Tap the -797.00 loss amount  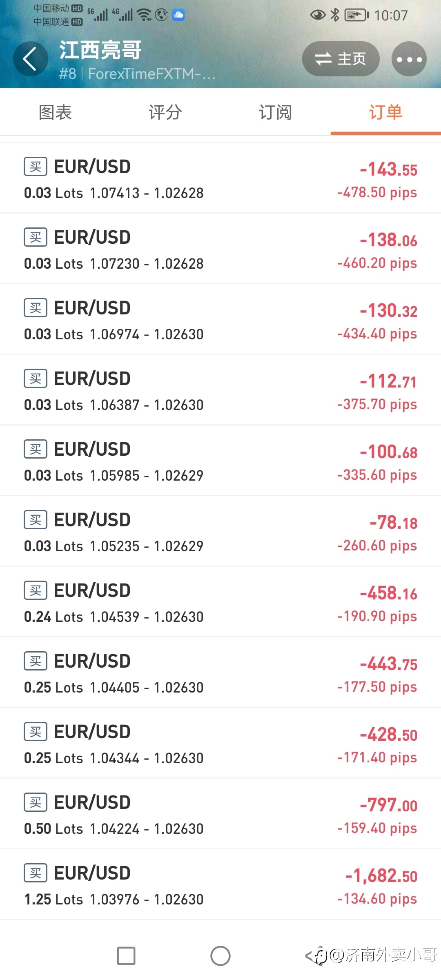(x=388, y=805)
